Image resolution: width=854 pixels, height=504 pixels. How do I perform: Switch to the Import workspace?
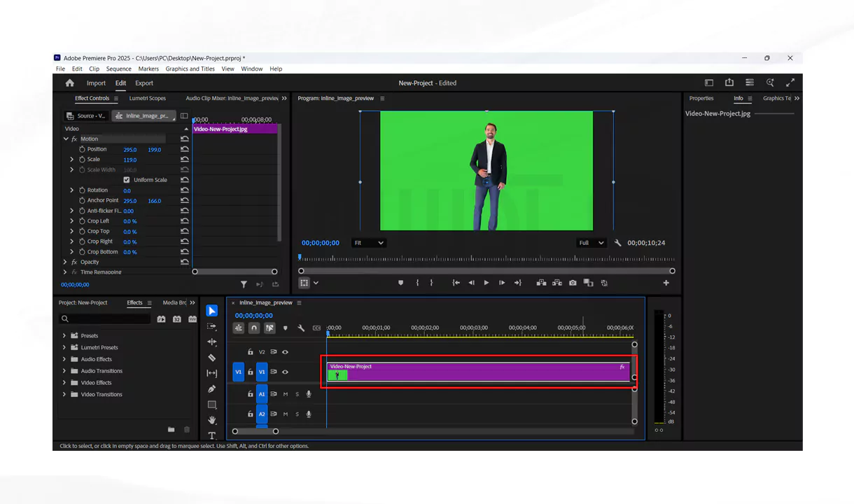[x=96, y=83]
